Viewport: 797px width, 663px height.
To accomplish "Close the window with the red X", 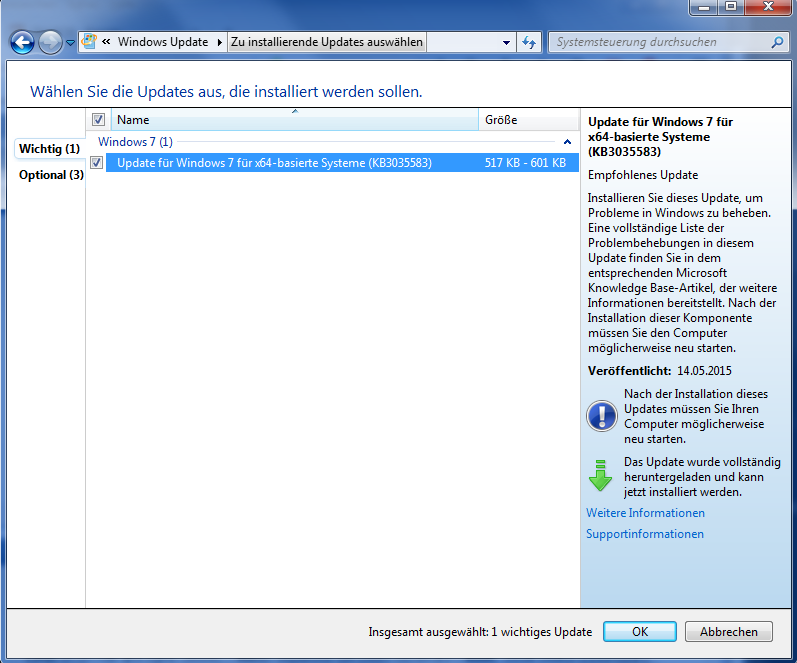I will [x=769, y=7].
